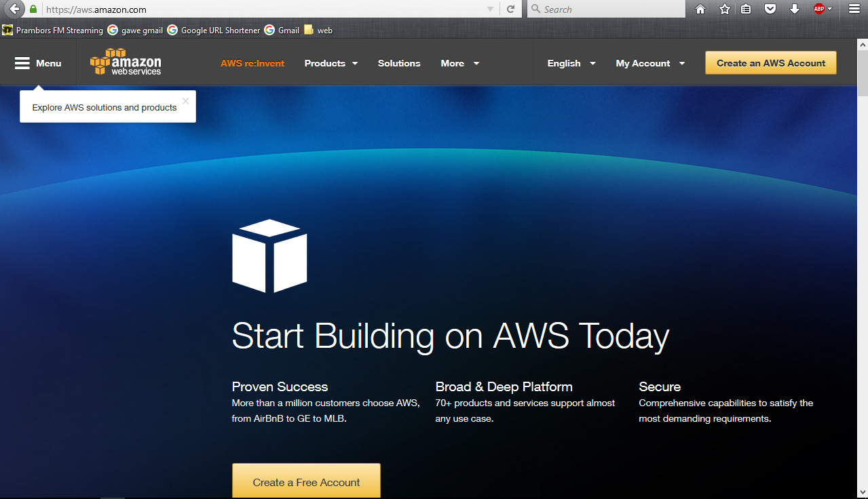The width and height of the screenshot is (868, 499).
Task: Click the Amazon Web Services logo
Action: [x=126, y=62]
